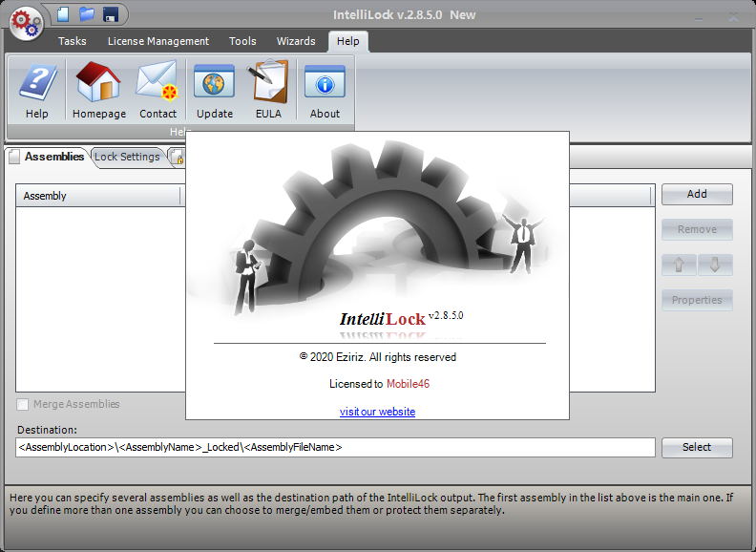Toggle the Merge Assemblies checkbox
Image resolution: width=756 pixels, height=552 pixels.
tap(23, 404)
